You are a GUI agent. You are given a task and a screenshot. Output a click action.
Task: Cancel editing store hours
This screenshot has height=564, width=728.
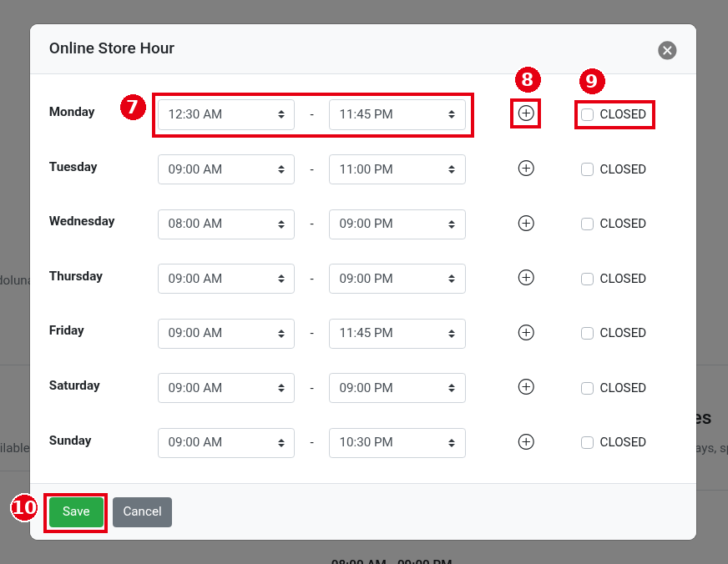tap(142, 512)
